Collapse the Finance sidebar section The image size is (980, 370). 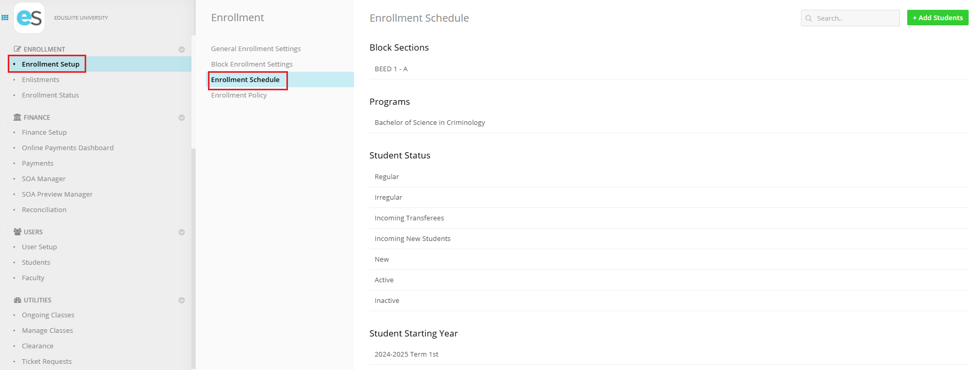pyautogui.click(x=182, y=118)
